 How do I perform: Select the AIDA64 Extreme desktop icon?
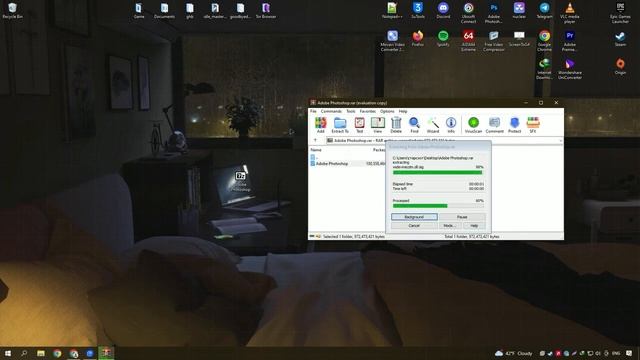coord(468,40)
